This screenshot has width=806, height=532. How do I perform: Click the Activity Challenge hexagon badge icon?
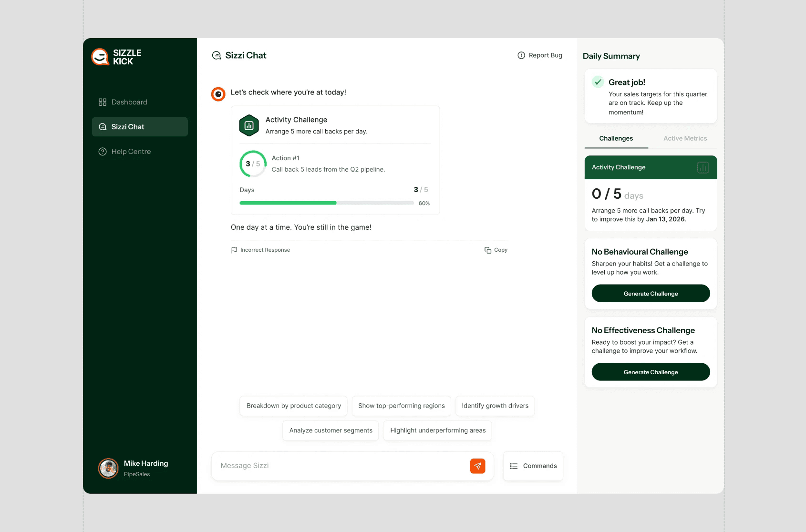[248, 125]
